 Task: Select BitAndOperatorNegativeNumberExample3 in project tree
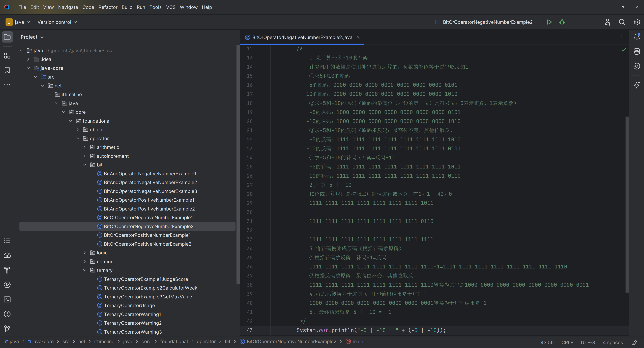(150, 191)
